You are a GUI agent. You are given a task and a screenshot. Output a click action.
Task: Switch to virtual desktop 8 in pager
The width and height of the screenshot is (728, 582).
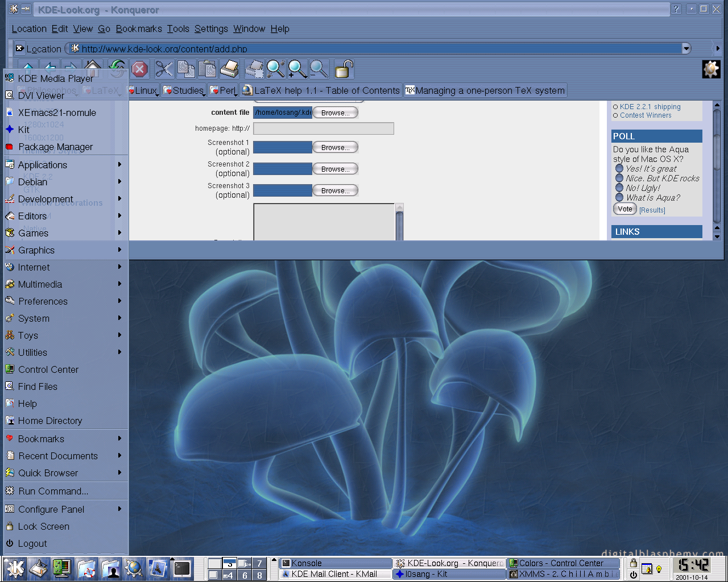coord(259,575)
